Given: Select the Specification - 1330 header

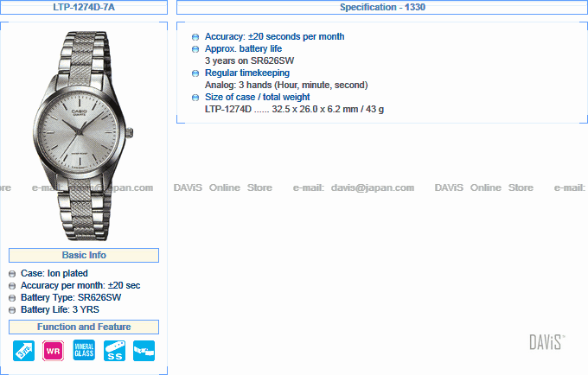Looking at the screenshot, I should (381, 8).
